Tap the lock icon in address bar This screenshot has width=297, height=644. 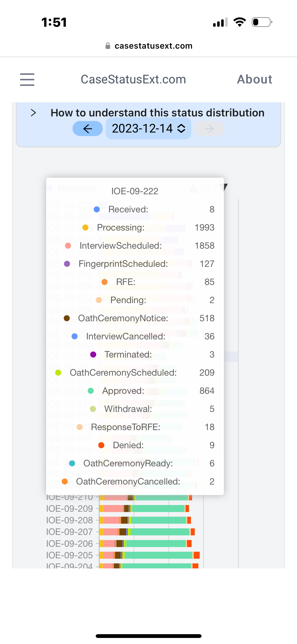[x=108, y=46]
